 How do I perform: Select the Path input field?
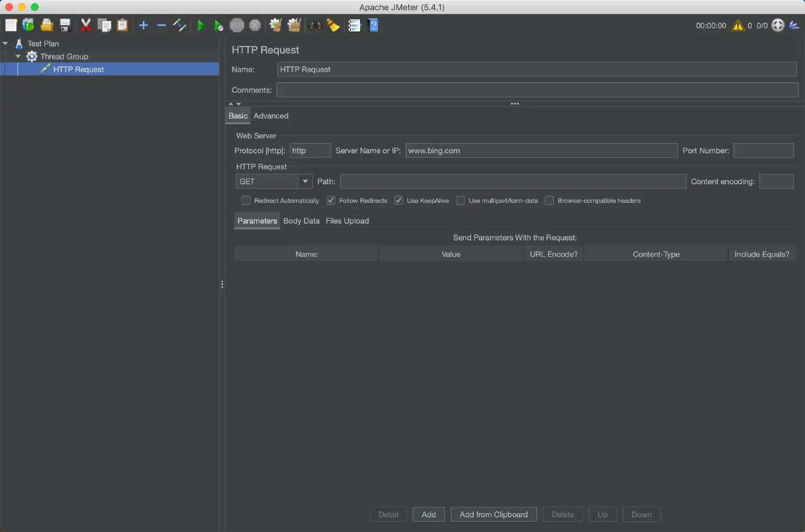coord(513,181)
